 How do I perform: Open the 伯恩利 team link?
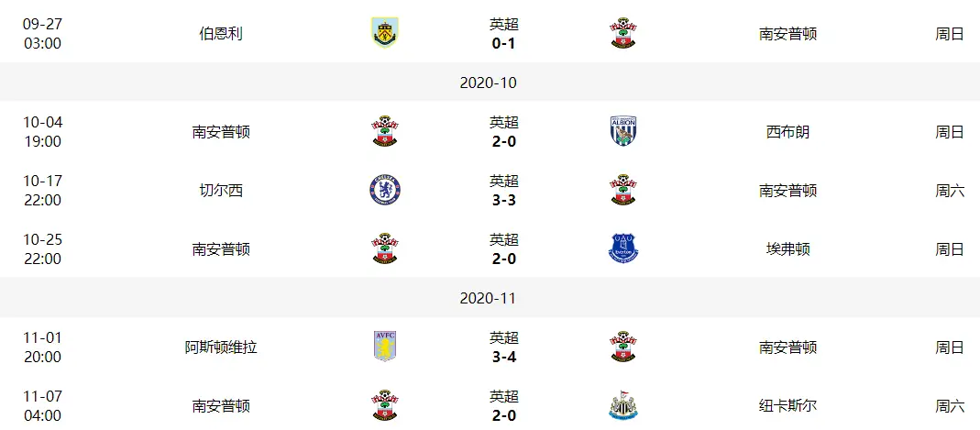[221, 34]
